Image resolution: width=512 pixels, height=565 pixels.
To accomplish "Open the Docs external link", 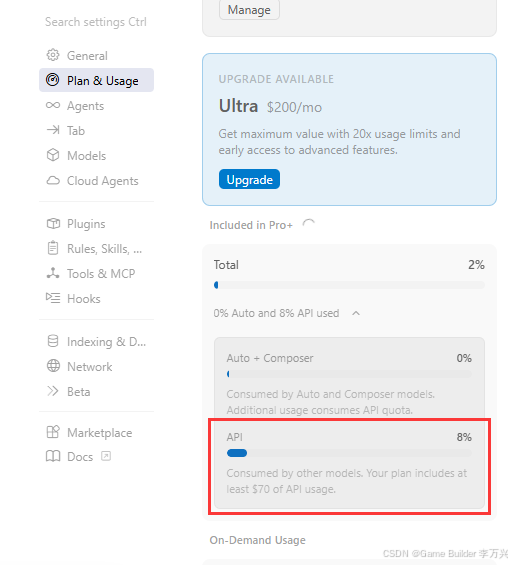I will click(78, 457).
